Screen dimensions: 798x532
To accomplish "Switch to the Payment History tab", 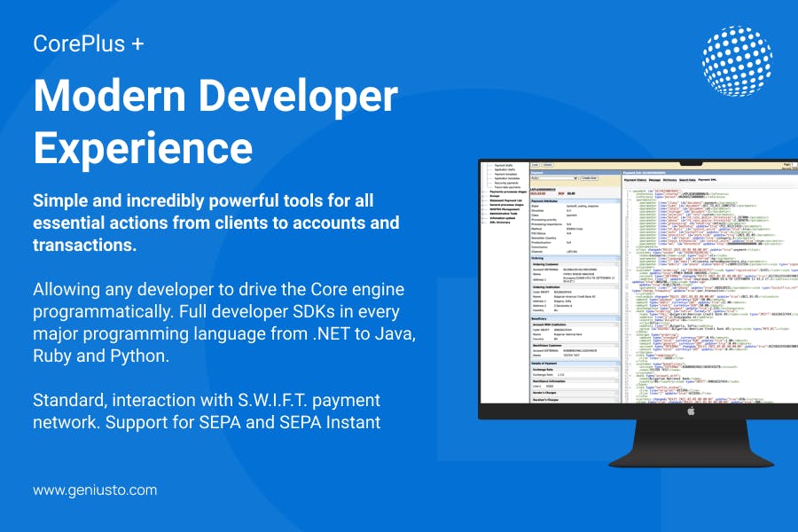I will pos(635,180).
